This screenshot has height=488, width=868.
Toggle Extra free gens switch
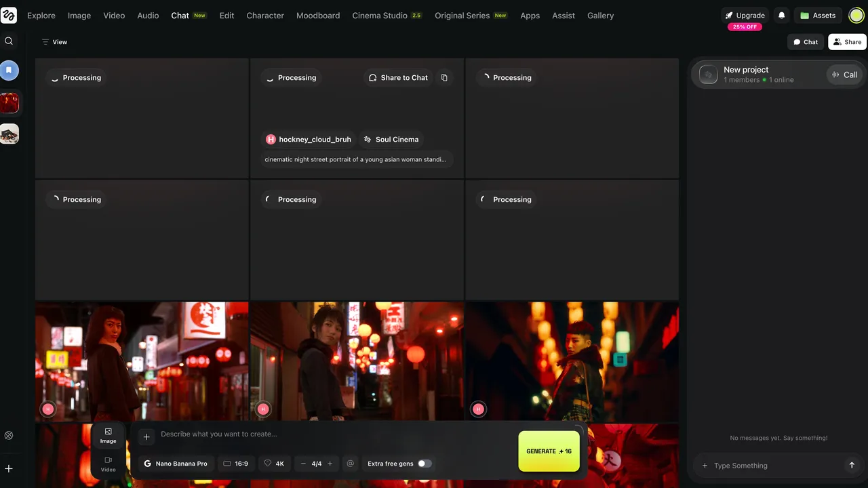pyautogui.click(x=425, y=464)
